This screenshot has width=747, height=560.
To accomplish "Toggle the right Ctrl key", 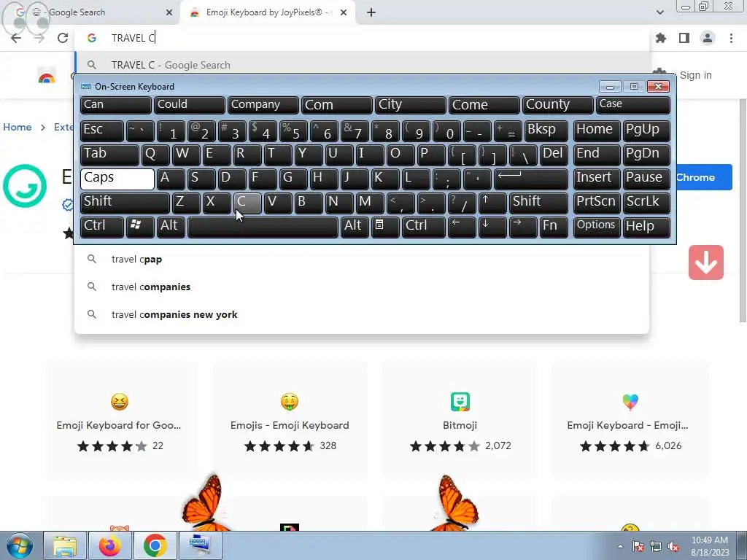I will (x=424, y=227).
